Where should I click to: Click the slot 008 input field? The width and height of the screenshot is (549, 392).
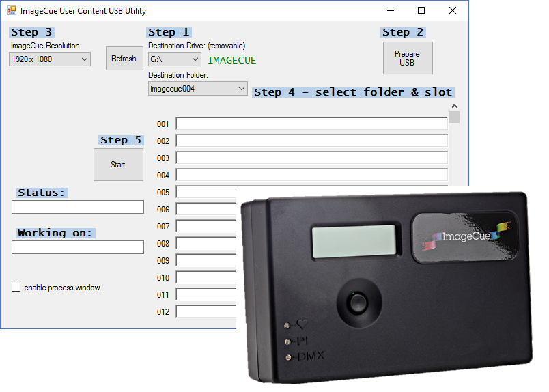[206, 244]
